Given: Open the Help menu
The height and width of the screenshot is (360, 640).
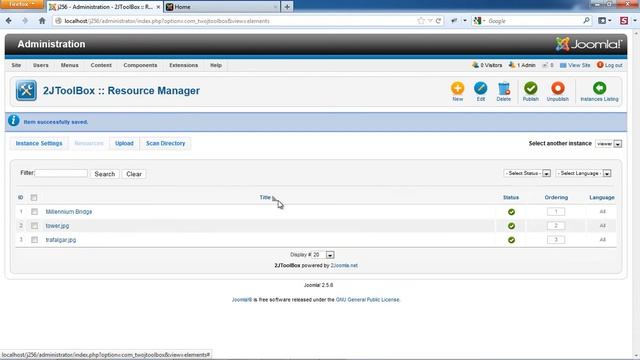Looking at the screenshot, I should pyautogui.click(x=216, y=65).
